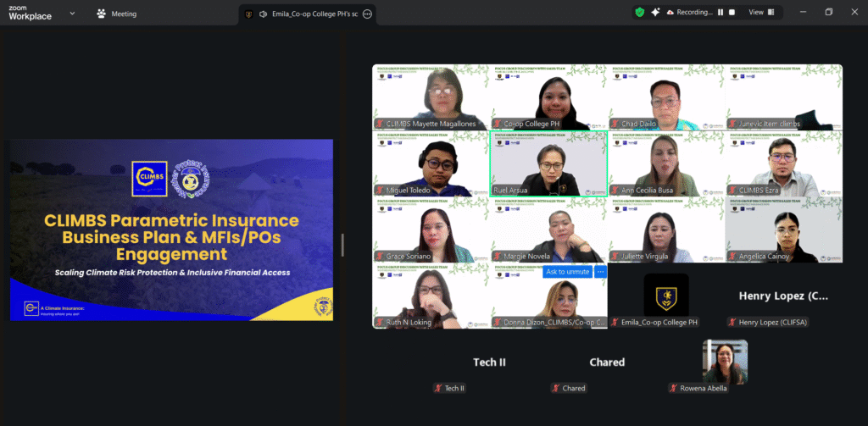Switch to the Meeting tab

click(117, 14)
